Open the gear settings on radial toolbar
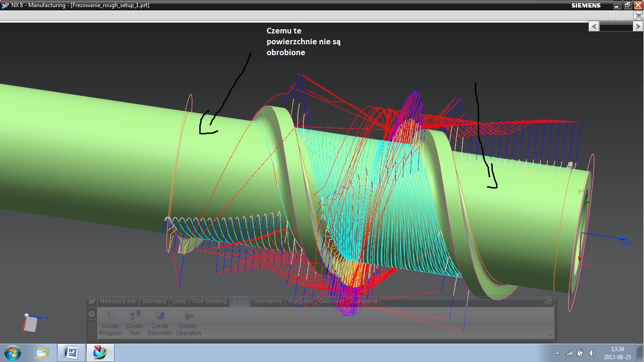Screen dimensions: 644x362 (x=92, y=314)
